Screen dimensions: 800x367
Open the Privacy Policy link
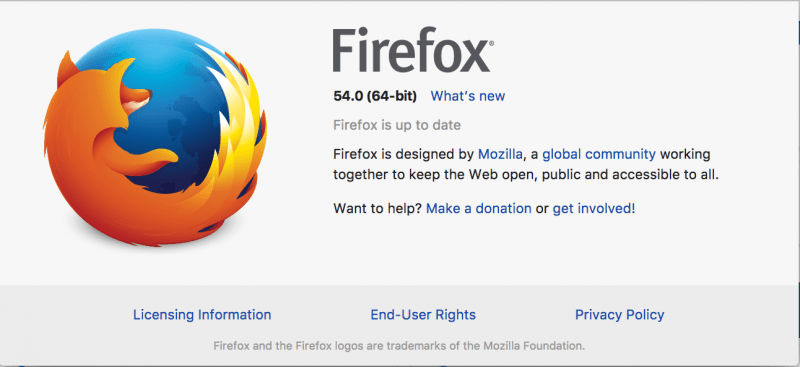coord(619,314)
